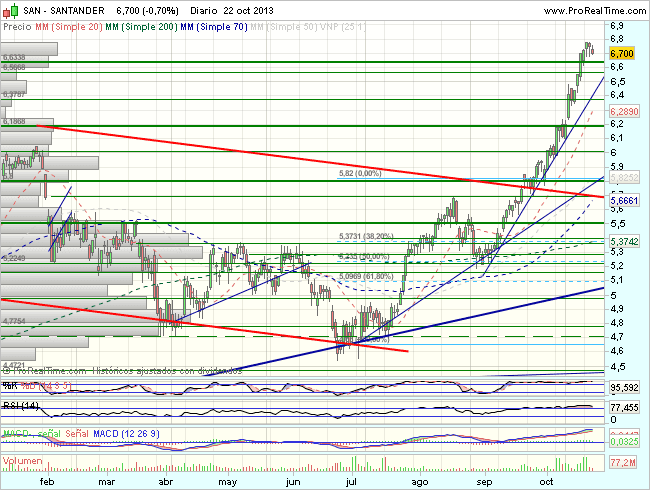Click the 6,6338 volume profile level label

tap(14, 58)
